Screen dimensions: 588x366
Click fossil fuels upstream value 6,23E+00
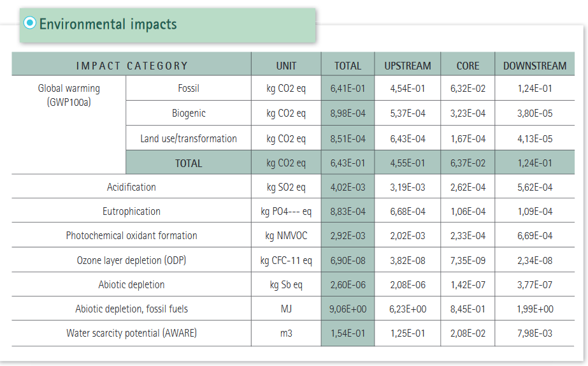(408, 309)
